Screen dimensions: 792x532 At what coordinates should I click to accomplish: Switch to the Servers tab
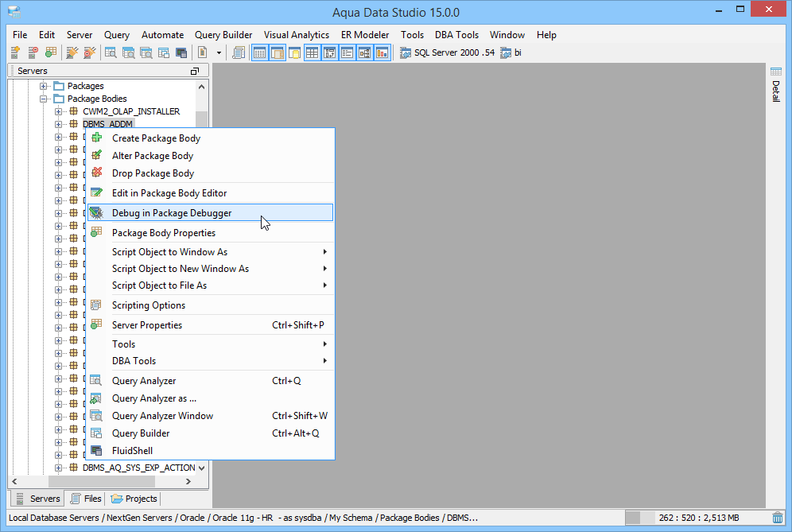click(x=38, y=499)
